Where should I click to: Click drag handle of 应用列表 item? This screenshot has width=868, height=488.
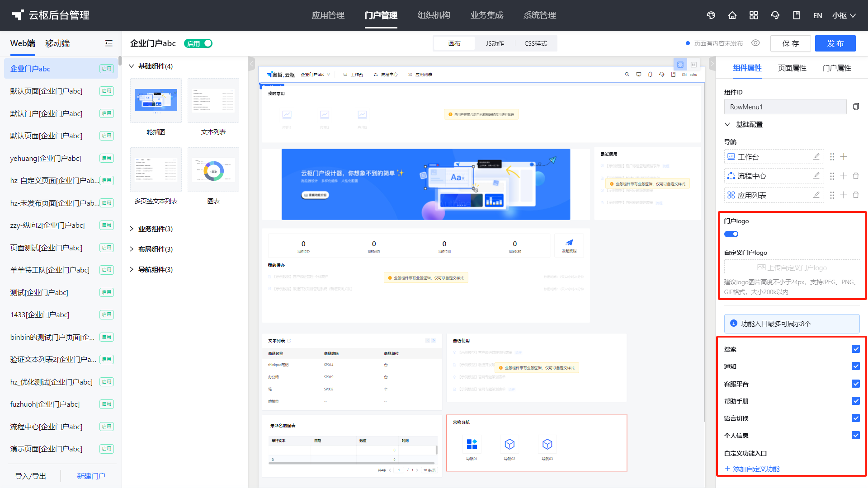[832, 195]
